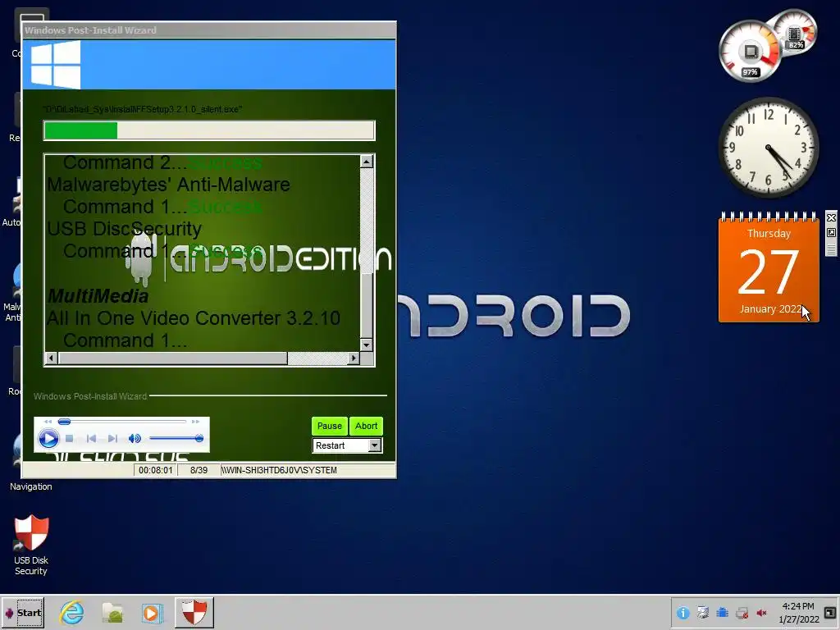Open the Start menu
This screenshot has width=840, height=630.
pos(23,612)
